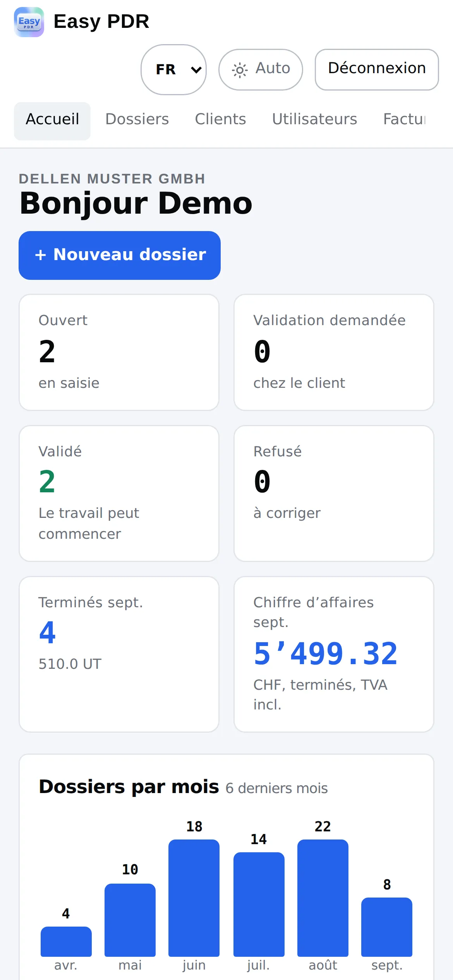
Task: Click the en saisie subtitle
Action: point(69,383)
